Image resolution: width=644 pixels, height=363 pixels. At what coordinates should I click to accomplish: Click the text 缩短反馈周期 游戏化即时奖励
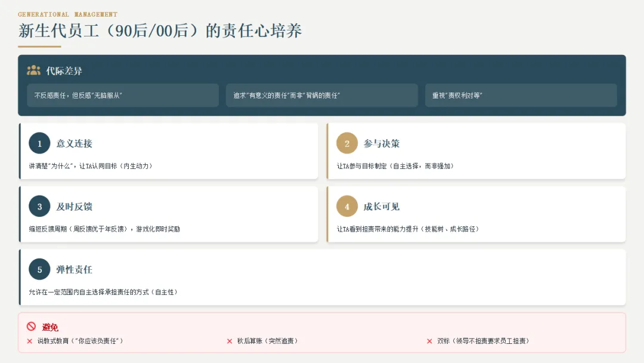(x=104, y=229)
